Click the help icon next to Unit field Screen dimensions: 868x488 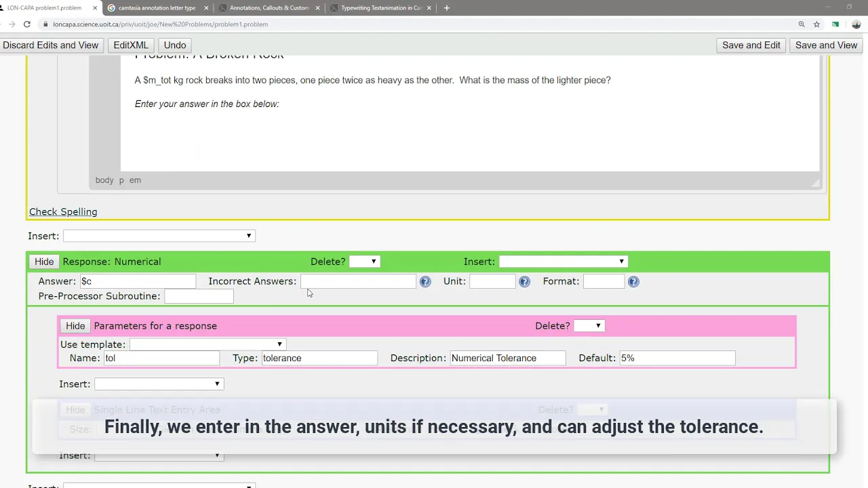[524, 281]
